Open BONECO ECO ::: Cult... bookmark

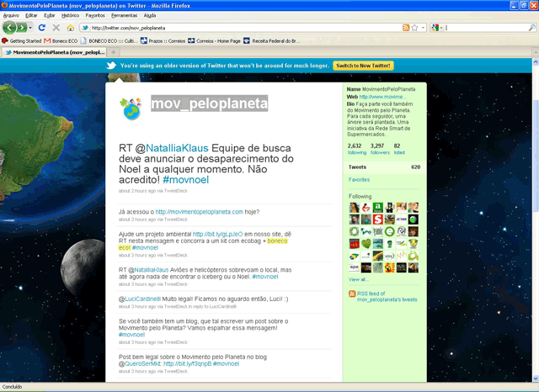tap(109, 41)
